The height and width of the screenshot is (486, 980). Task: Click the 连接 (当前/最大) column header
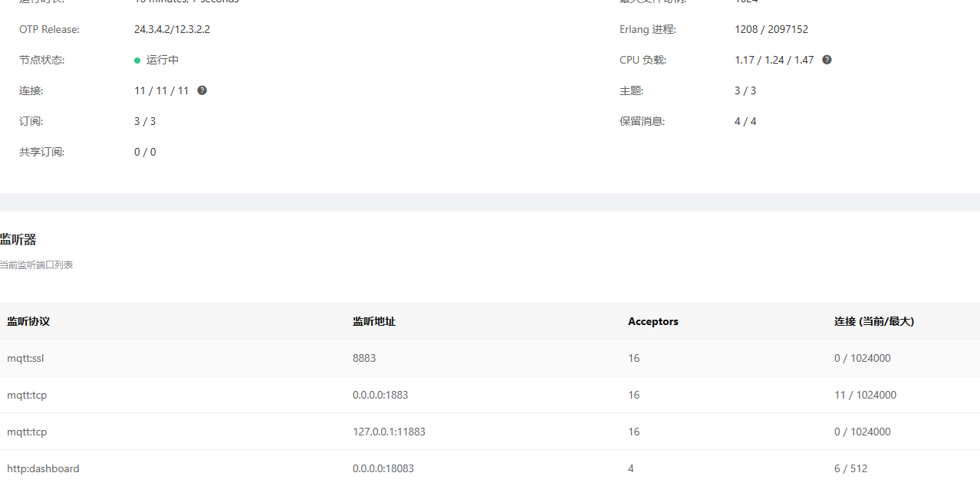click(x=873, y=321)
